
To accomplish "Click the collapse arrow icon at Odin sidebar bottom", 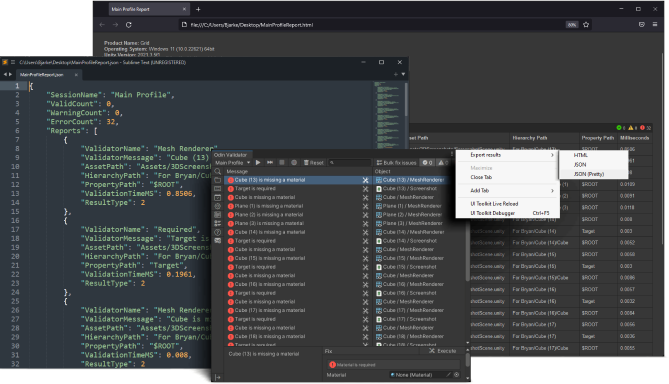I will pos(218,377).
